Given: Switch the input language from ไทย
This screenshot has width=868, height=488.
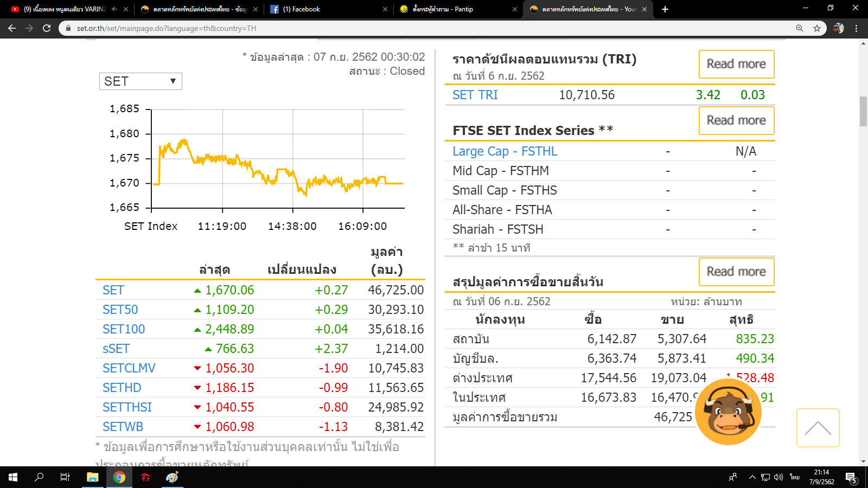Looking at the screenshot, I should pos(795,477).
